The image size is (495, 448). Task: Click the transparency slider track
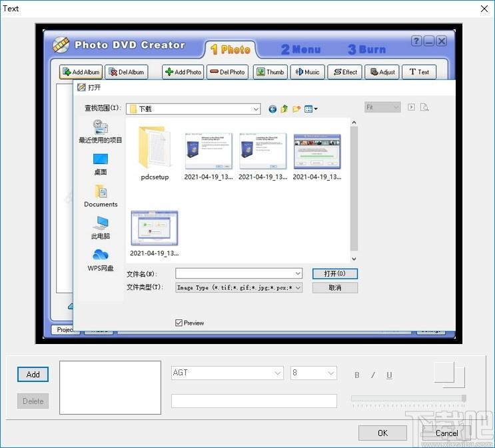click(x=408, y=399)
